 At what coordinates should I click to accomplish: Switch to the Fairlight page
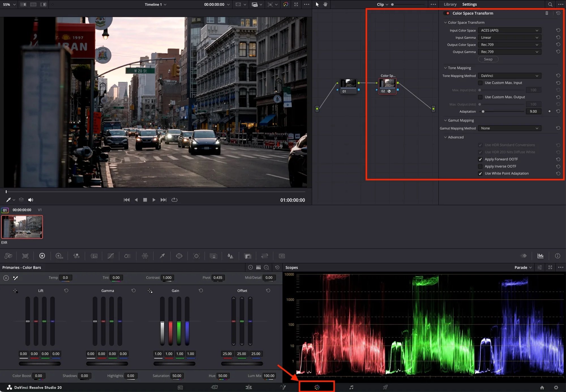tap(351, 387)
